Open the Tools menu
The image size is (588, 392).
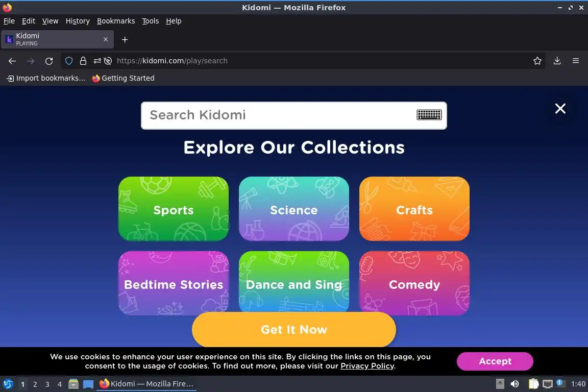coord(151,21)
